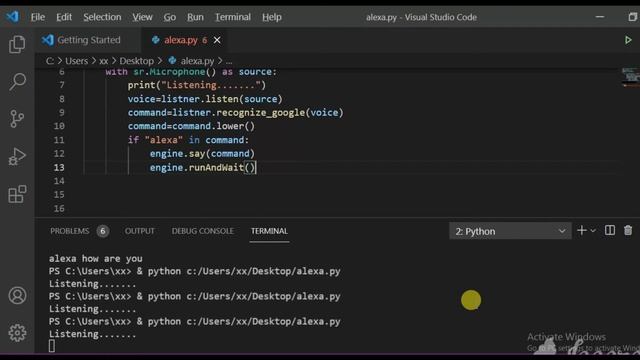Open the Selection menu
This screenshot has width=640, height=360.
click(x=102, y=17)
